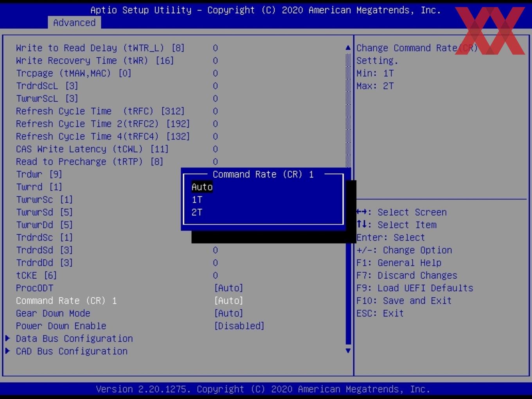532x399 pixels.
Task: Select Write to Read Delay (tWTR_L) row
Action: click(x=100, y=48)
